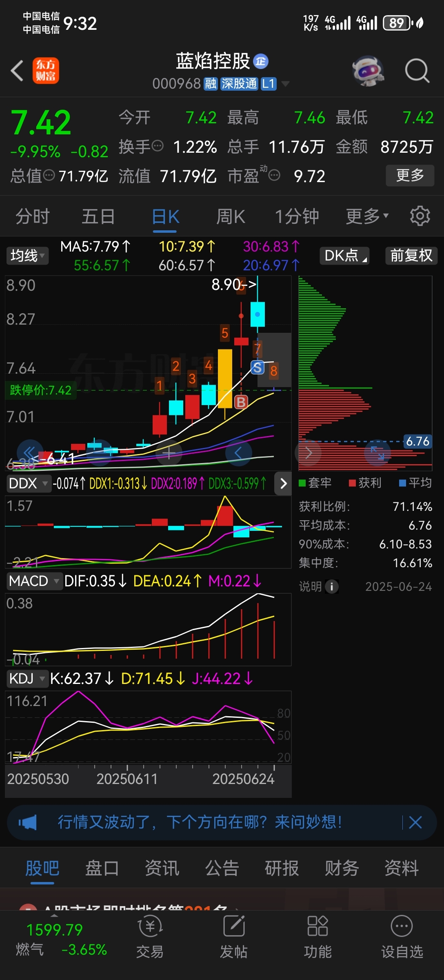Viewport: 444px width, 980px height.
Task: Tap right-arrow button on chip panel
Action: click(x=308, y=452)
